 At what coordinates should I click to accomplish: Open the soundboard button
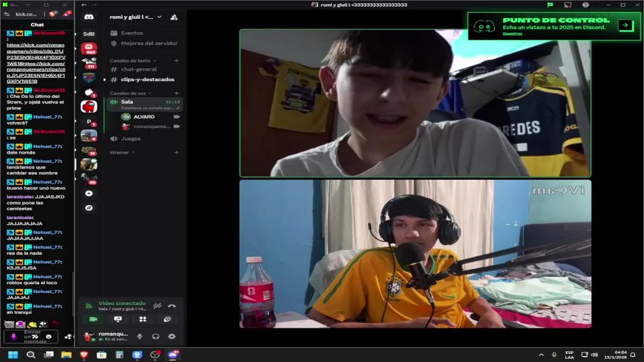[x=168, y=319]
